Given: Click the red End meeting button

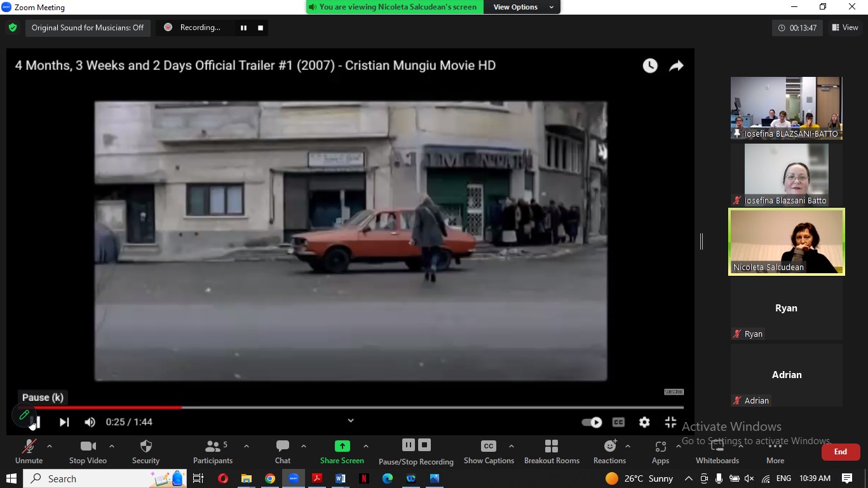Looking at the screenshot, I should click(841, 452).
